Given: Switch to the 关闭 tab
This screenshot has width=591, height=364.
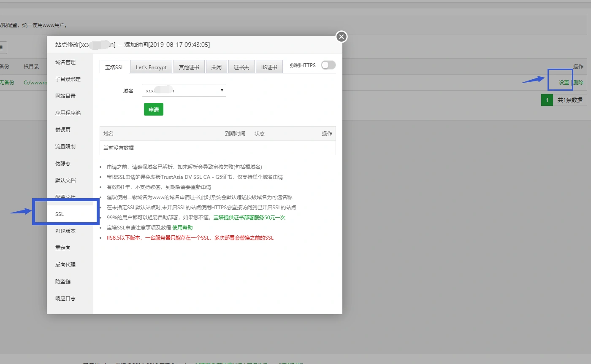Looking at the screenshot, I should (x=216, y=67).
